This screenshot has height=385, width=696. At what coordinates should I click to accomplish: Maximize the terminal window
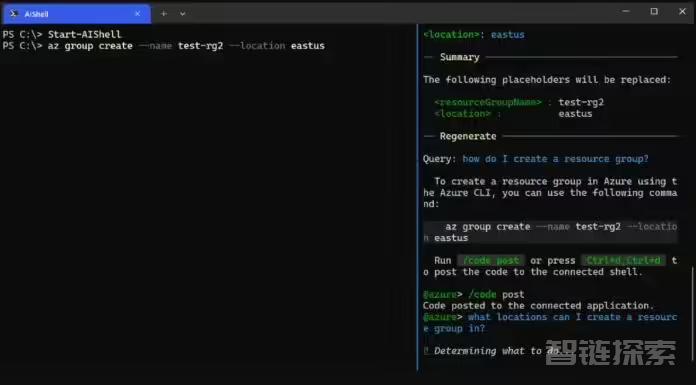[x=654, y=11]
